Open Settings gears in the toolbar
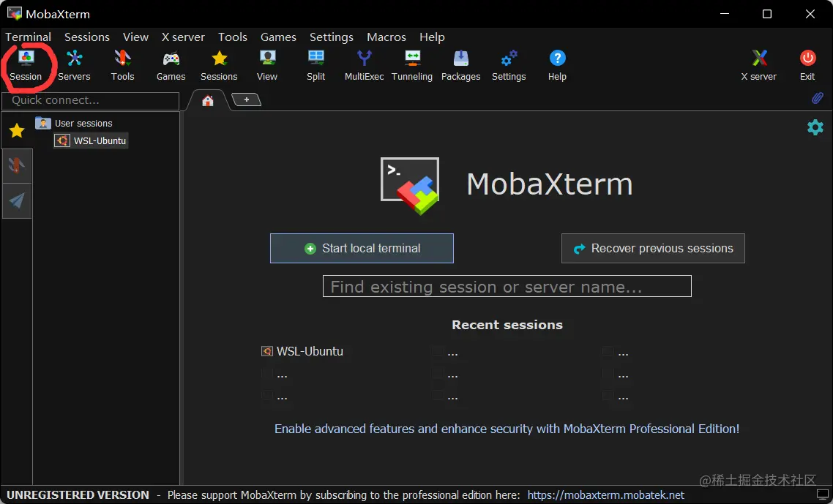Screen dimensions: 833x504 [509, 65]
